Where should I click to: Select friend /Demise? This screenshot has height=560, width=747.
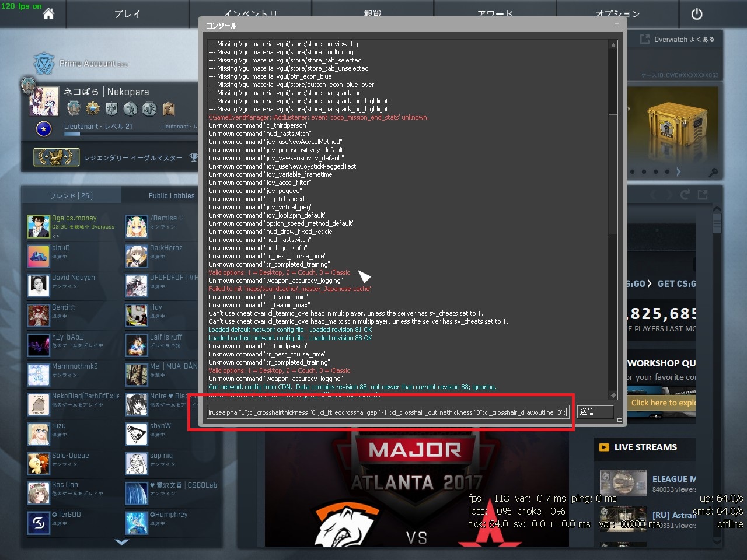click(x=161, y=226)
